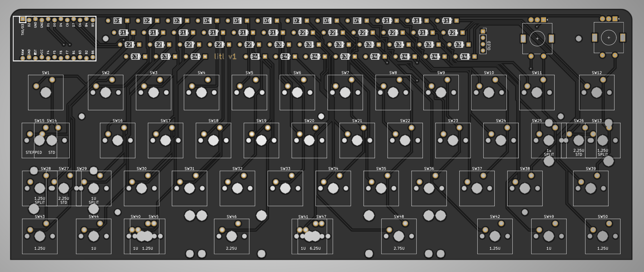
Task: Click the D28 diode label
Action: click(x=219, y=45)
